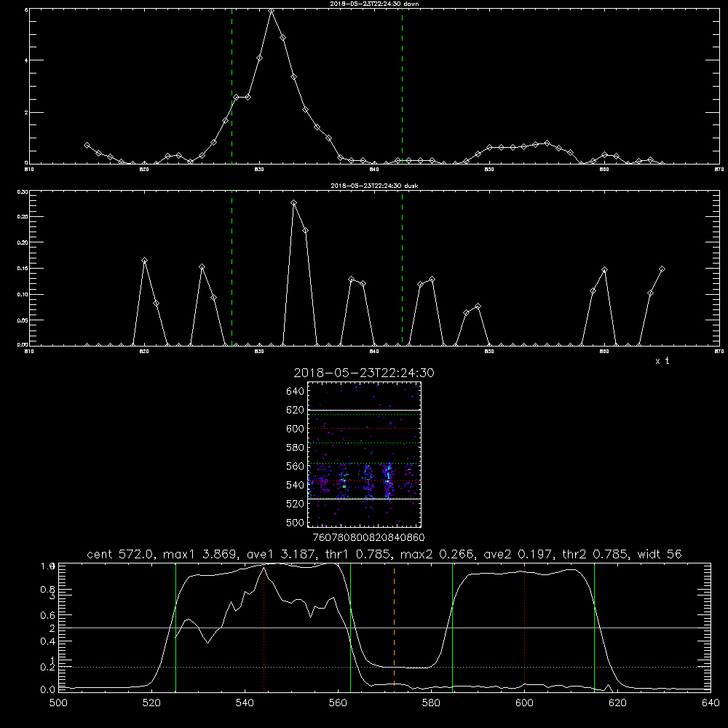Image resolution: width=728 pixels, height=728 pixels.
Task: Click the '500' label on the heatmap y-axis
Action: tap(296, 522)
